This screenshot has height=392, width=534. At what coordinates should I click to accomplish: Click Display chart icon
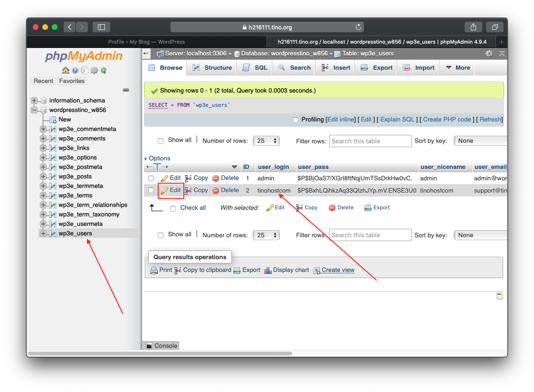pyautogui.click(x=268, y=270)
